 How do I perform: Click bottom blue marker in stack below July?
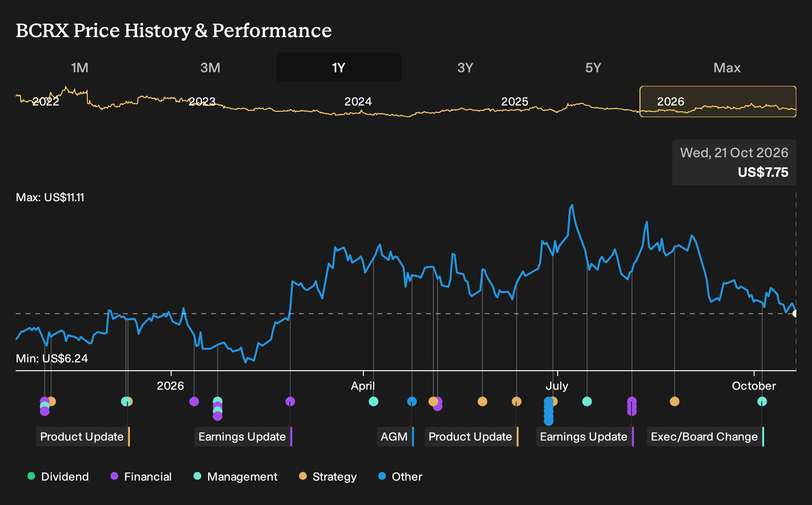pos(549,421)
